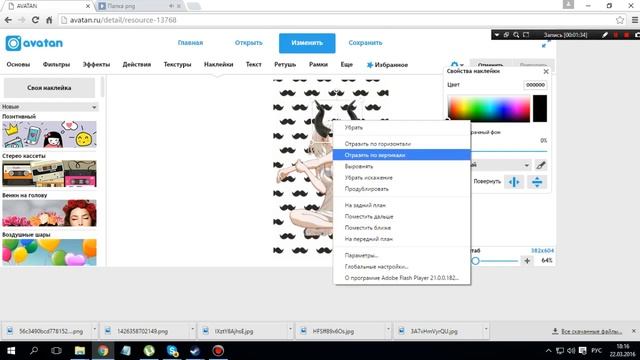The image size is (640, 360).
Task: Close the sticker properties panel
Action: pyautogui.click(x=546, y=71)
